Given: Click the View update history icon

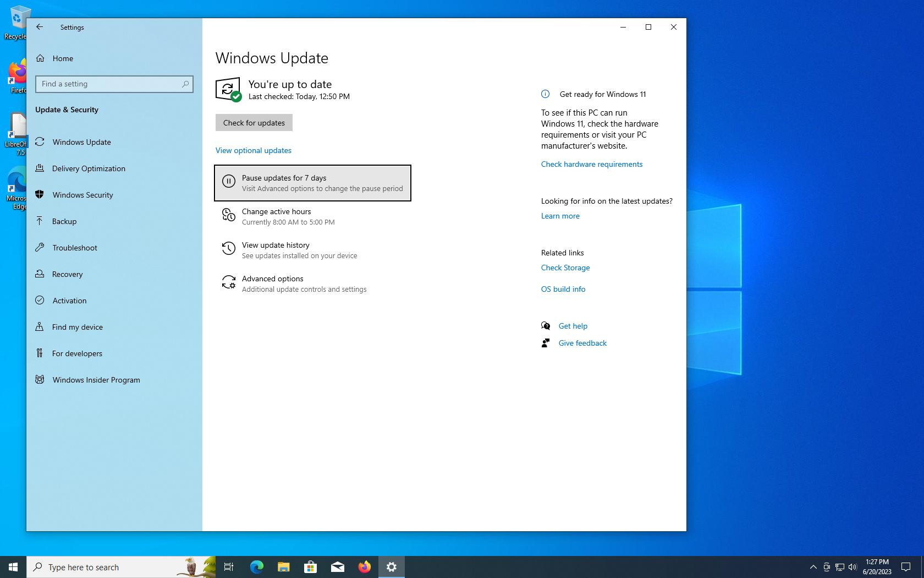Looking at the screenshot, I should point(228,249).
